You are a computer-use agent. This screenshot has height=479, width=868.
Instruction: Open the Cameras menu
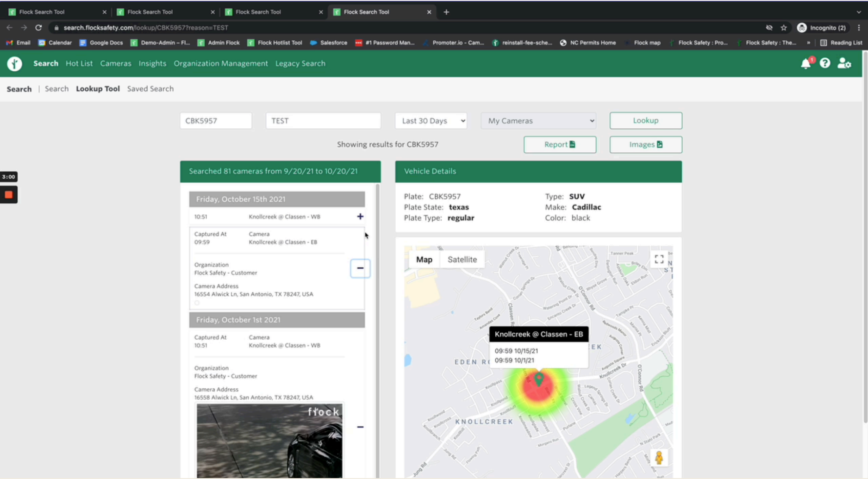coord(116,63)
